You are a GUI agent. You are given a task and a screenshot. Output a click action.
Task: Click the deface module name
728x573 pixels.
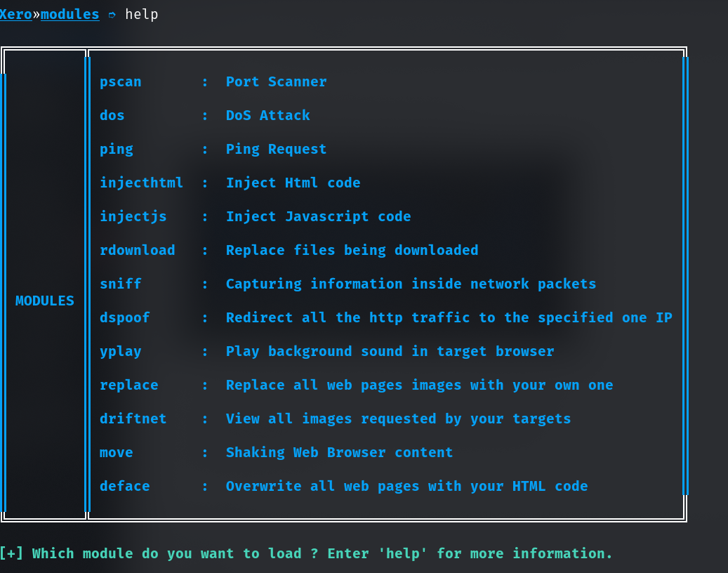pos(124,487)
